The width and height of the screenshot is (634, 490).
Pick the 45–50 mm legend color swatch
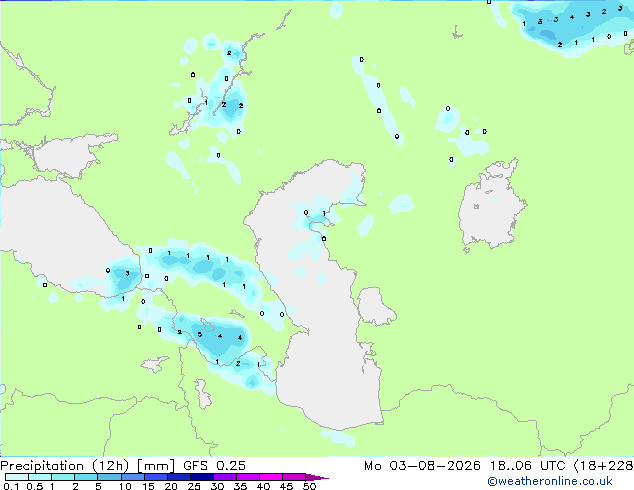click(294, 477)
